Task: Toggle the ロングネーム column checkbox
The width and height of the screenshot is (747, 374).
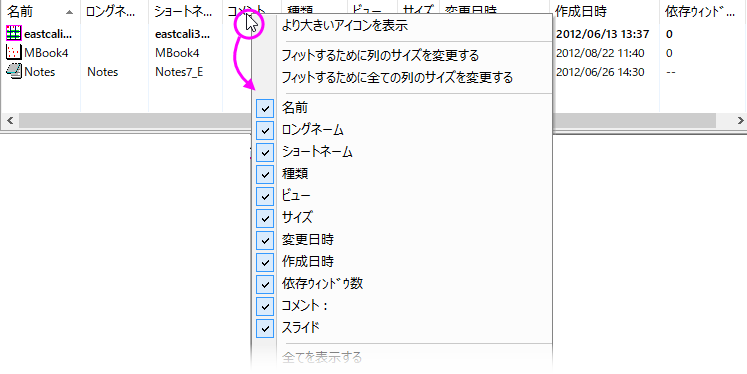Action: 265,130
